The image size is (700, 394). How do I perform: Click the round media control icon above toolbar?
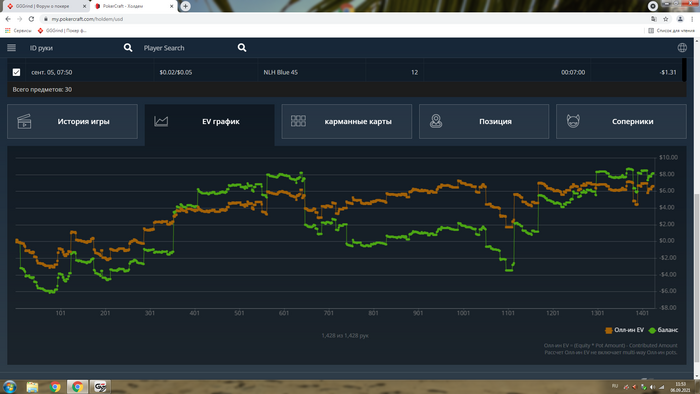tap(653, 6)
